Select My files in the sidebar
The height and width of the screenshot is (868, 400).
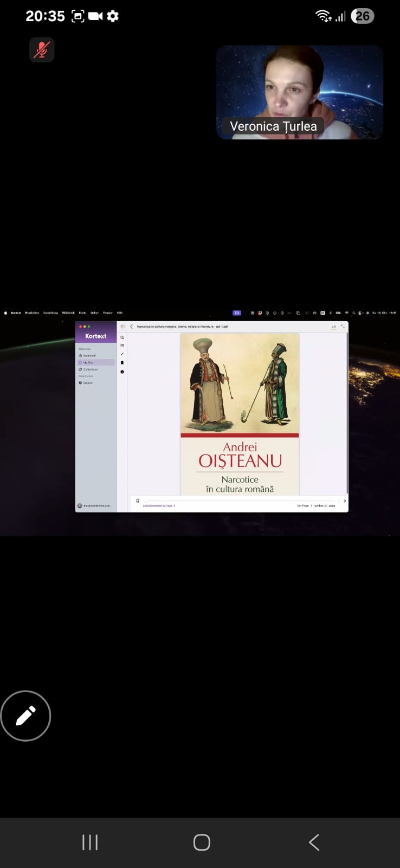click(x=88, y=362)
